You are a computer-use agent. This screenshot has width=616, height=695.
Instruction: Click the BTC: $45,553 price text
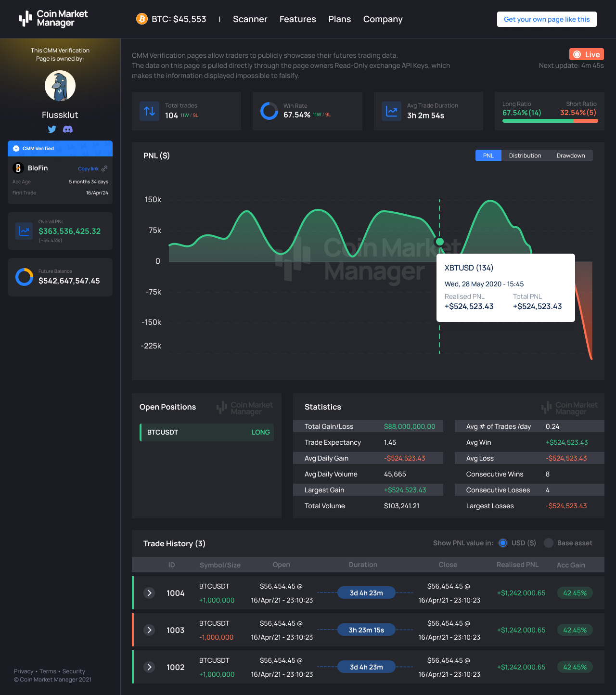point(179,19)
